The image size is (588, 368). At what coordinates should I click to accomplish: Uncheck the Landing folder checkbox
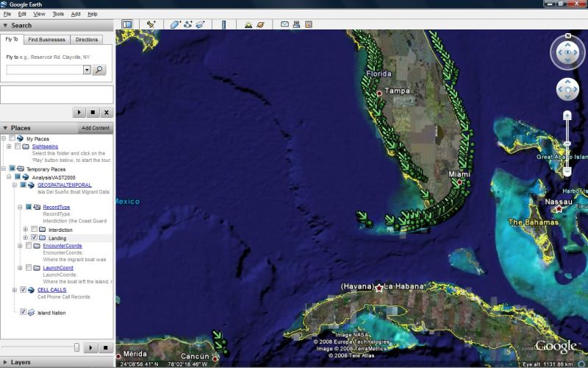pyautogui.click(x=34, y=237)
